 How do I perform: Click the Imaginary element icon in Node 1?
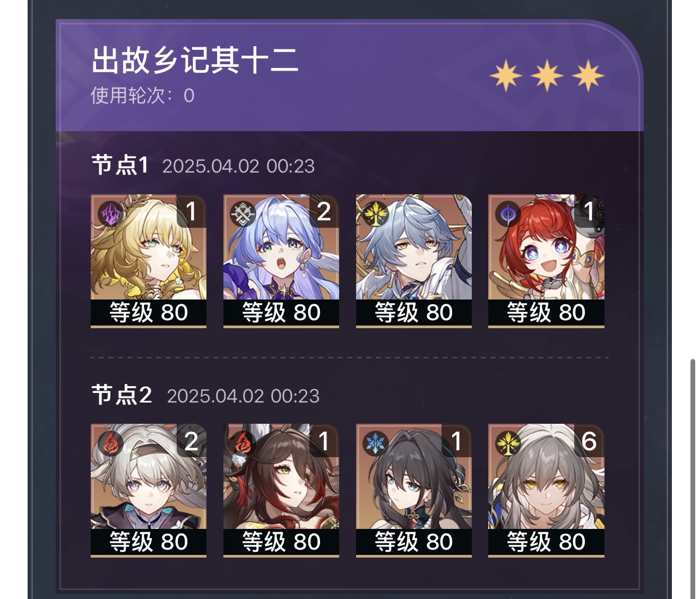point(375,215)
